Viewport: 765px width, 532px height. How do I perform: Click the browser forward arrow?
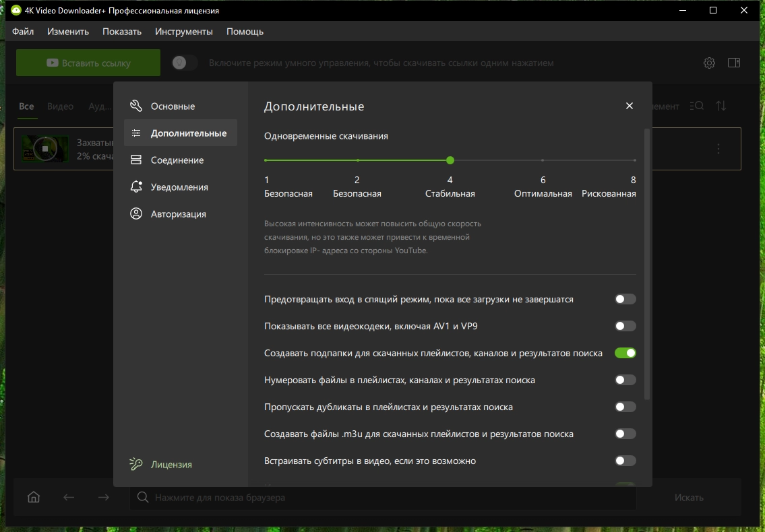[103, 498]
